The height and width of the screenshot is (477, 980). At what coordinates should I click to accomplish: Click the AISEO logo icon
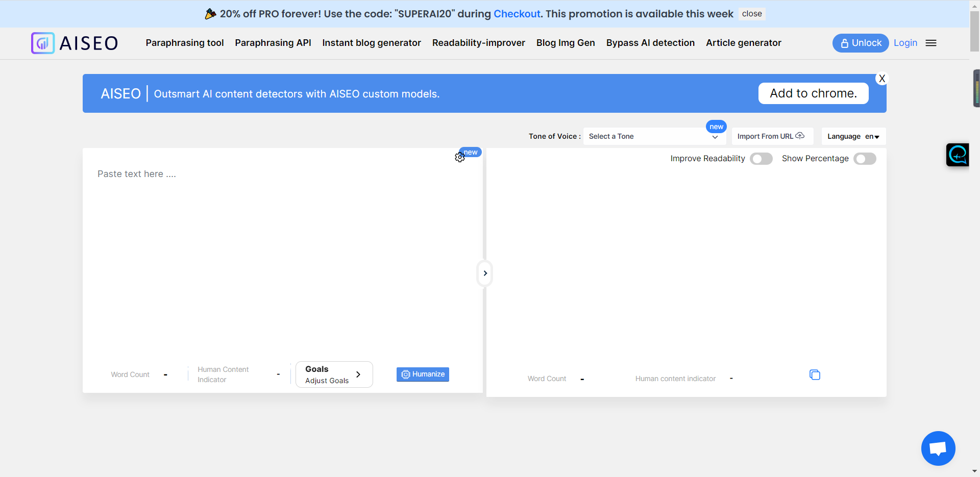pos(43,43)
